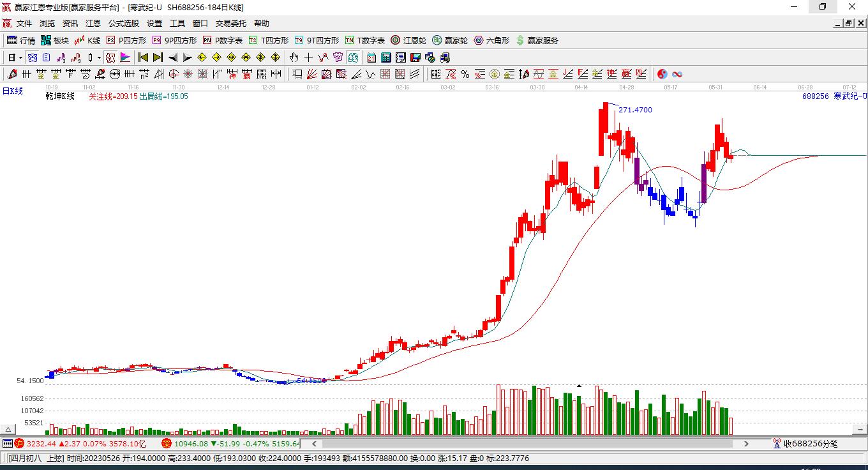Open the 9T四方形 tool
868x470 pixels.
[317, 40]
